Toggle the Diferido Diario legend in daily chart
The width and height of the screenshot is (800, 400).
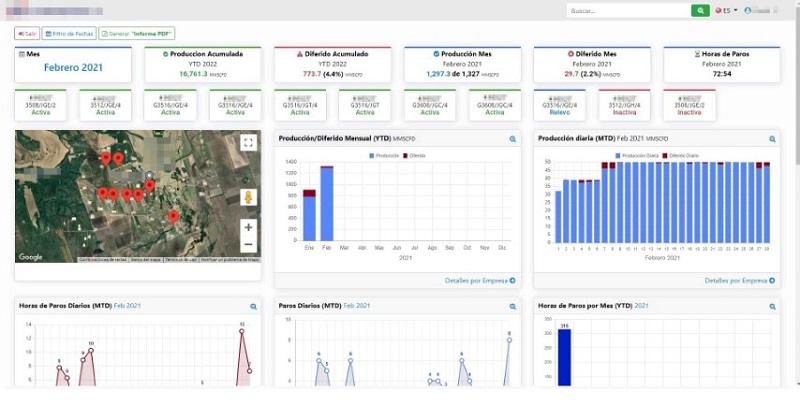click(676, 155)
